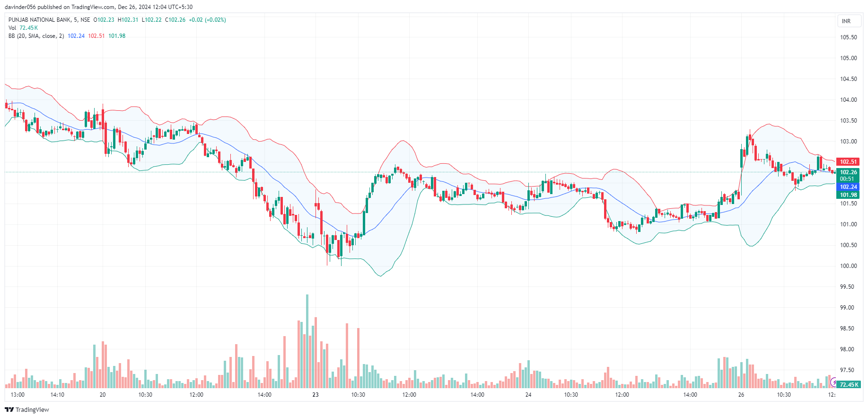Click the C102.26 close value in the header

[x=175, y=20]
